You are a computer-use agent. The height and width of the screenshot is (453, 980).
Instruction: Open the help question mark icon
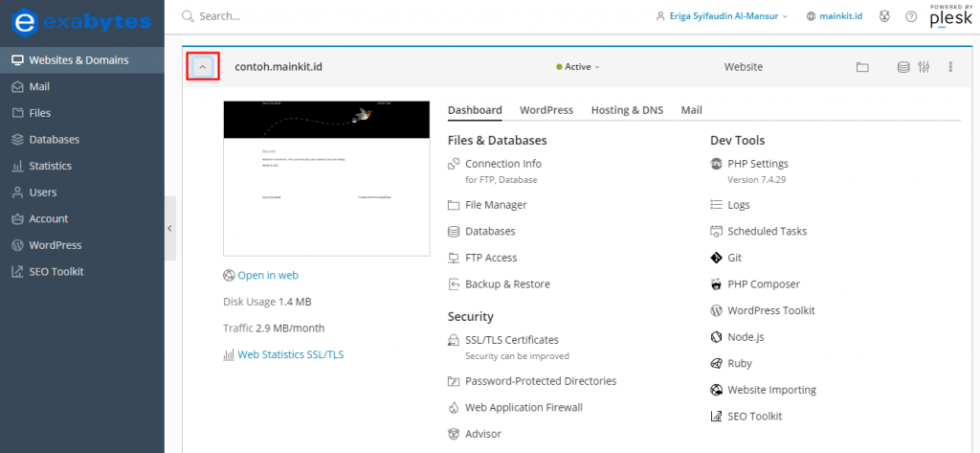911,16
